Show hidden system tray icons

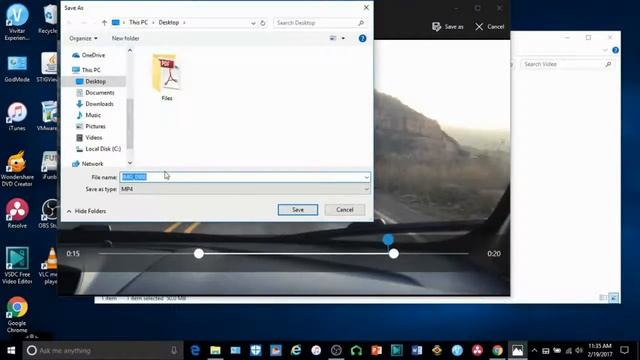click(x=534, y=350)
